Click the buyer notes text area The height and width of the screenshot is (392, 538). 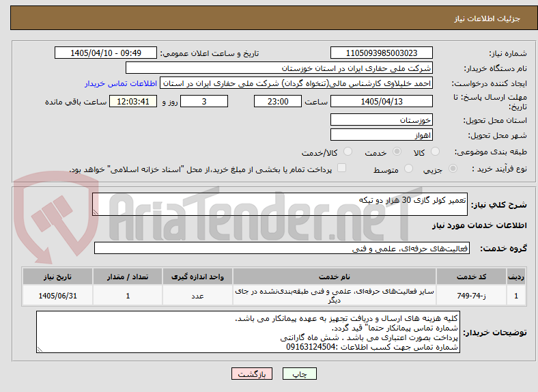point(248,332)
